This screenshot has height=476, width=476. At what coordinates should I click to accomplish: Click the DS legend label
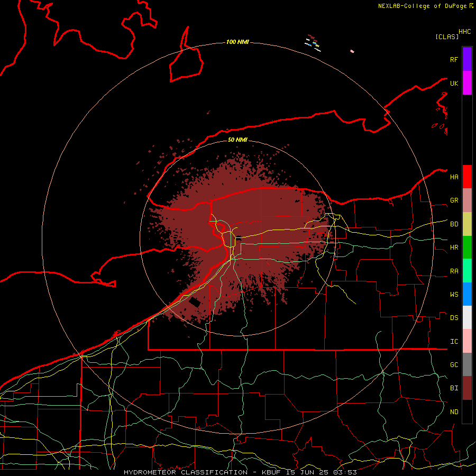point(454,318)
